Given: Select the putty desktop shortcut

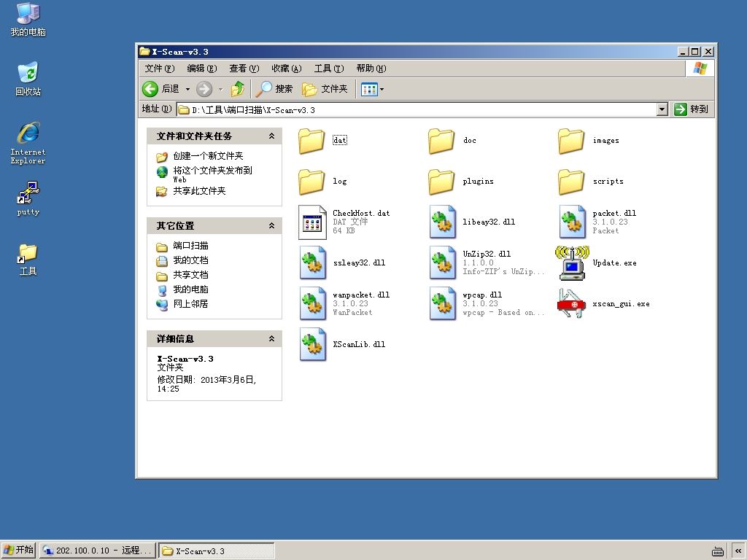Looking at the screenshot, I should 28,198.
